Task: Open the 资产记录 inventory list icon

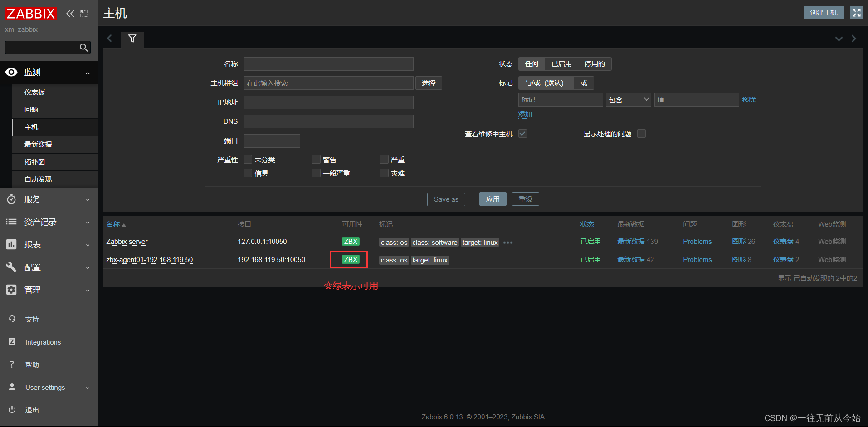Action: pos(11,222)
